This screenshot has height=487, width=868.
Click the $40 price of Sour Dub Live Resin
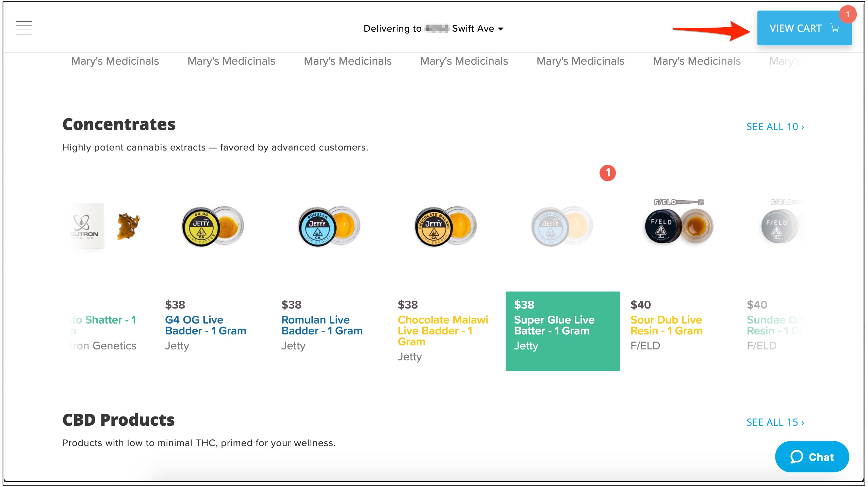pos(640,304)
